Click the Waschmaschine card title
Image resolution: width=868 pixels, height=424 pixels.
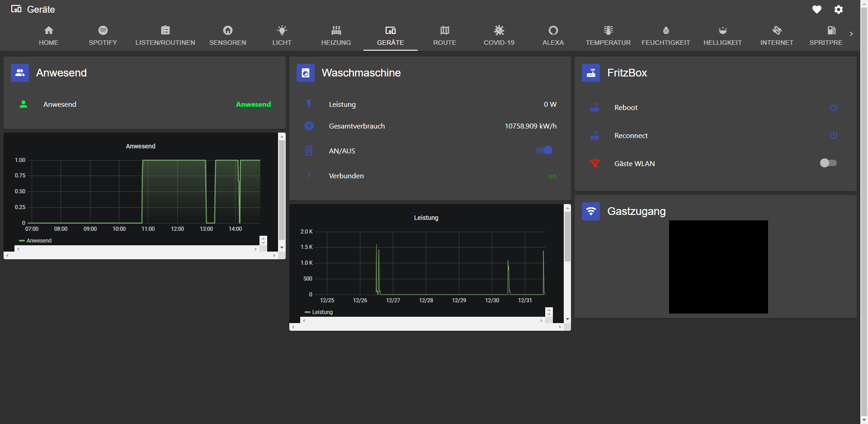(361, 73)
